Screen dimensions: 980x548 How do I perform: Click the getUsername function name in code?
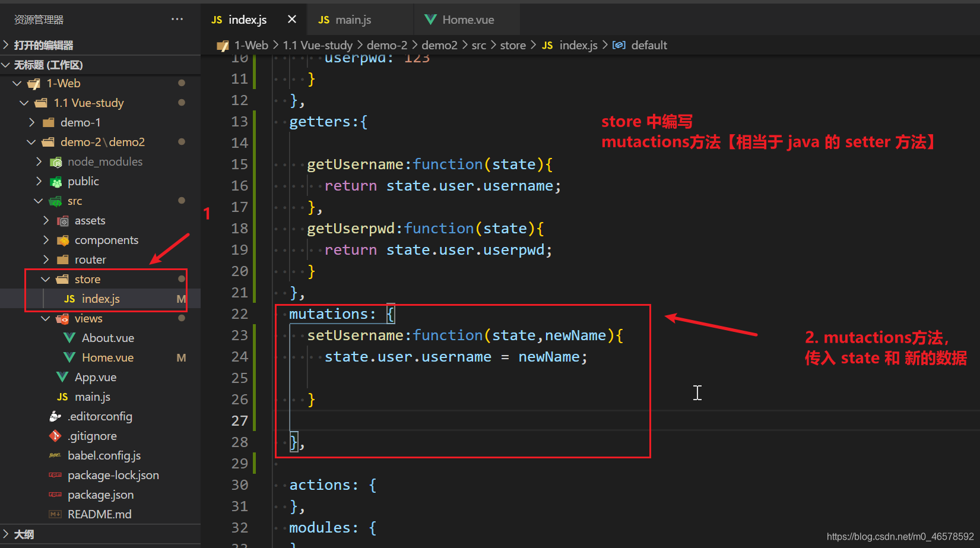coord(356,164)
